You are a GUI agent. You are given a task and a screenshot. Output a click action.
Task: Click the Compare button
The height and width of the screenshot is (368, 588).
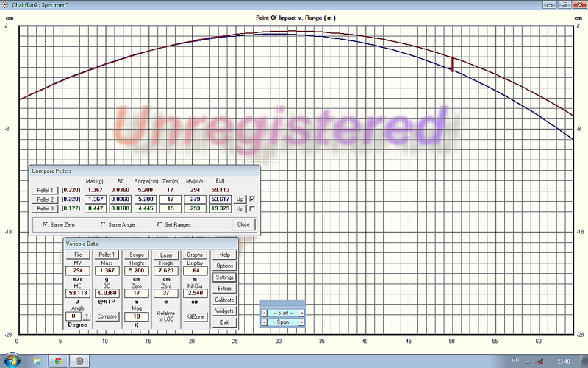107,316
